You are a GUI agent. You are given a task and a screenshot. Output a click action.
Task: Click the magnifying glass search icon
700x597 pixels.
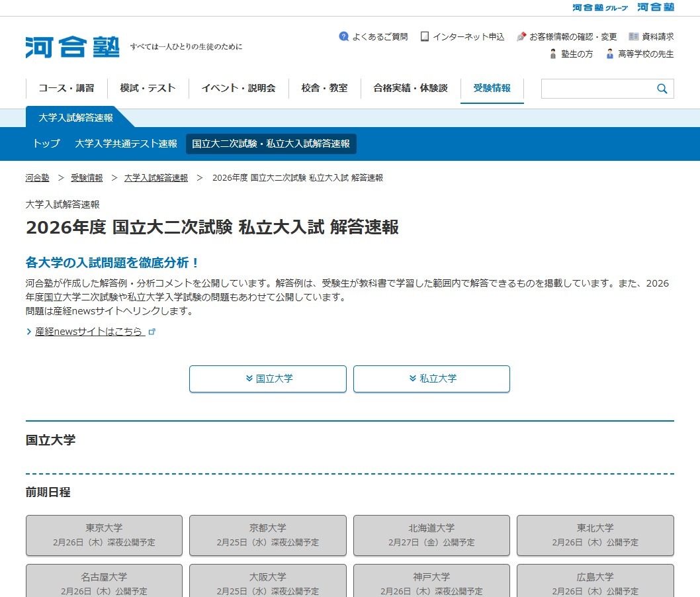coord(661,88)
